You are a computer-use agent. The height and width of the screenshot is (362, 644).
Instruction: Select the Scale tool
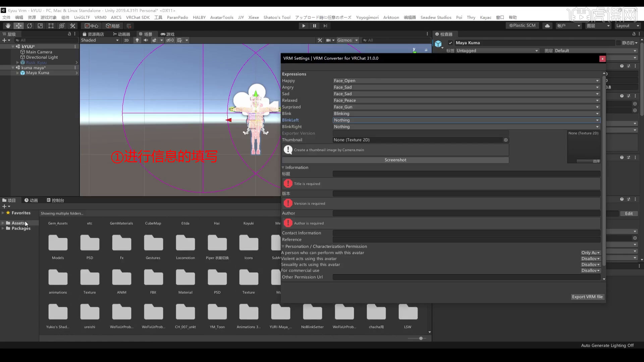pos(40,26)
